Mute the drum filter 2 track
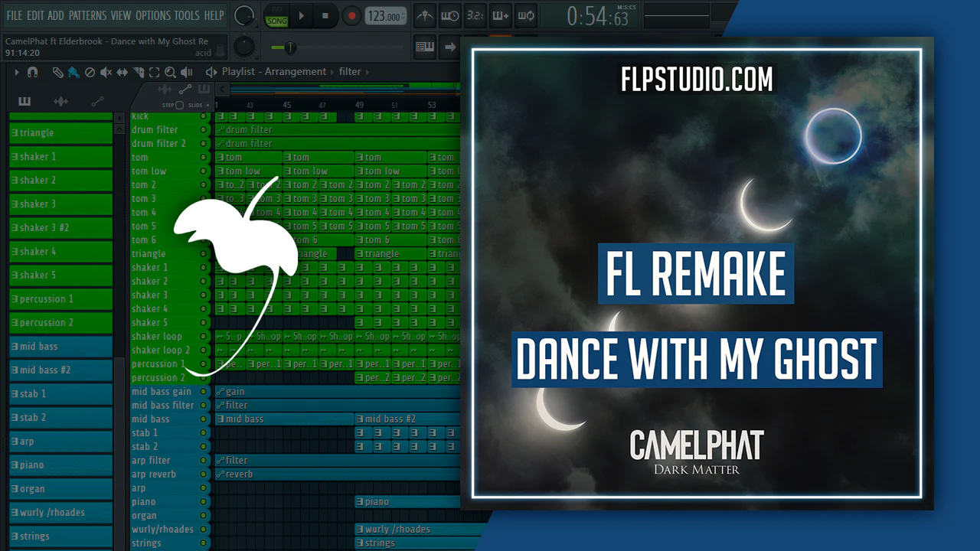 point(203,143)
